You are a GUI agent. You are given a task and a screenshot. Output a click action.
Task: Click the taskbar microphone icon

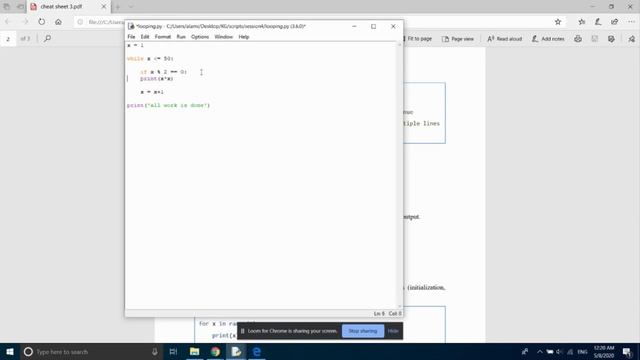155,351
